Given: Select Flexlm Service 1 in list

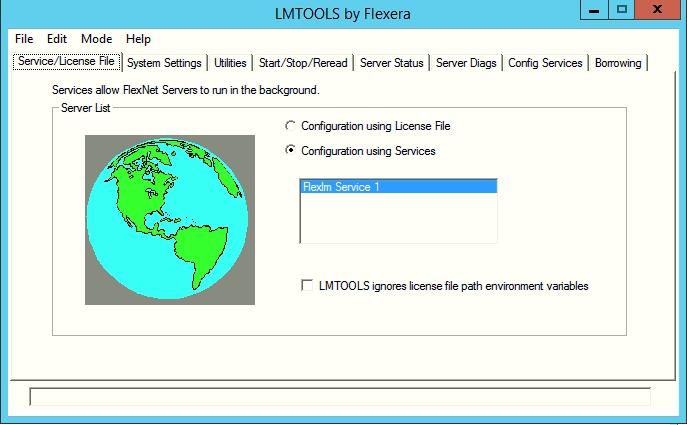Looking at the screenshot, I should coord(398,187).
